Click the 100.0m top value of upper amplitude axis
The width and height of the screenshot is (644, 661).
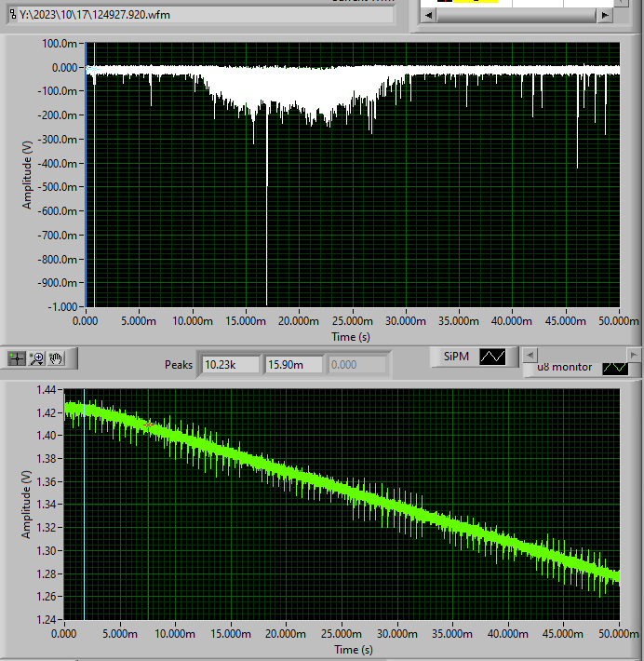(x=60, y=44)
